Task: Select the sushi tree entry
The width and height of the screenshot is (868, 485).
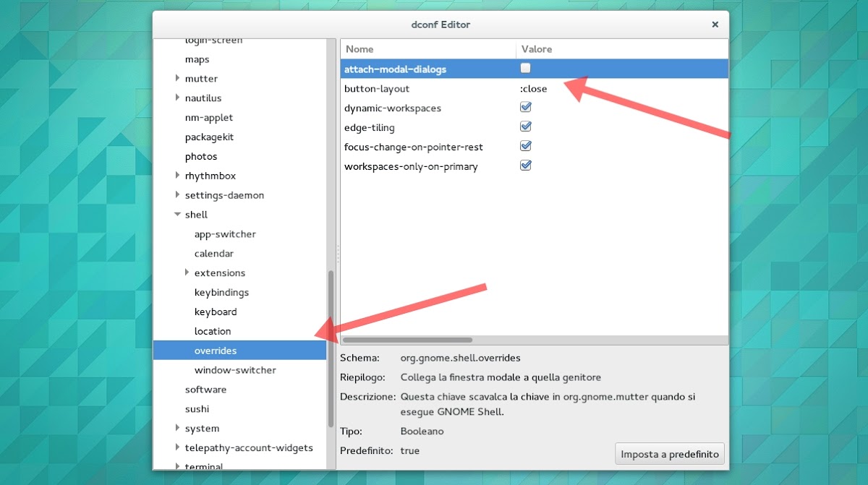Action: pos(197,409)
